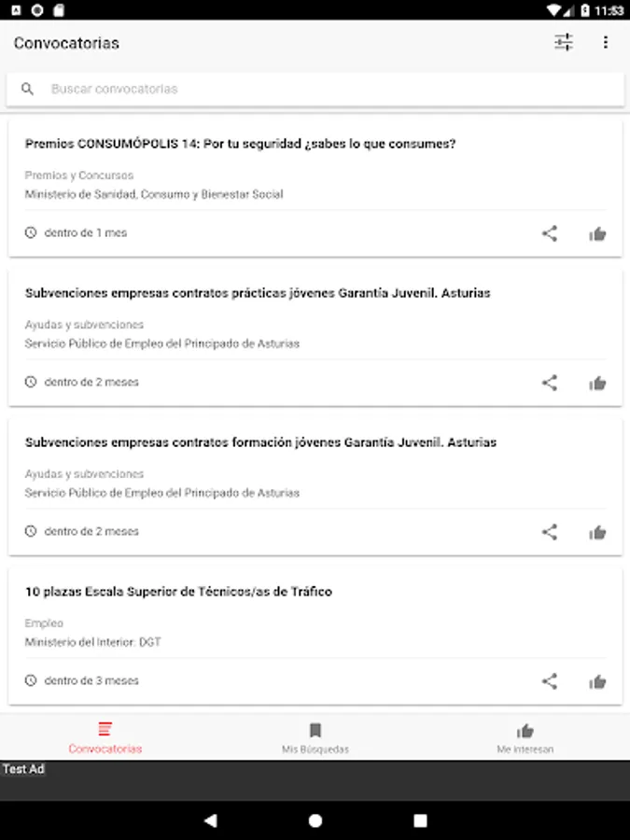This screenshot has height=840, width=630.
Task: Like the contratos formación jóvenes listing
Action: click(x=597, y=533)
